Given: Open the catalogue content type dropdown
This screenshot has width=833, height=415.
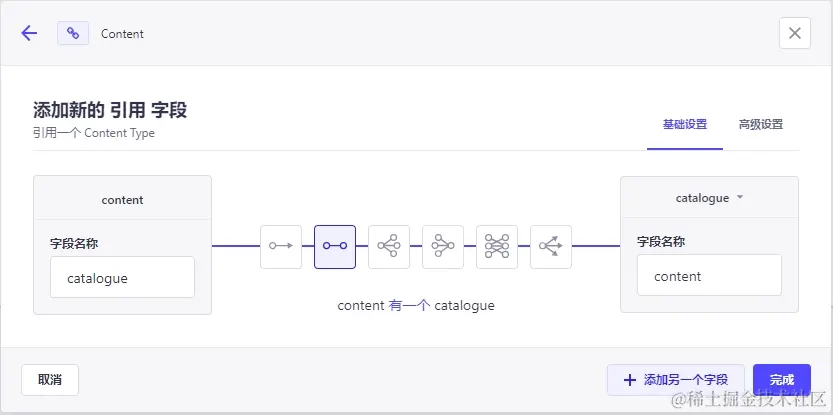Looking at the screenshot, I should (x=709, y=198).
